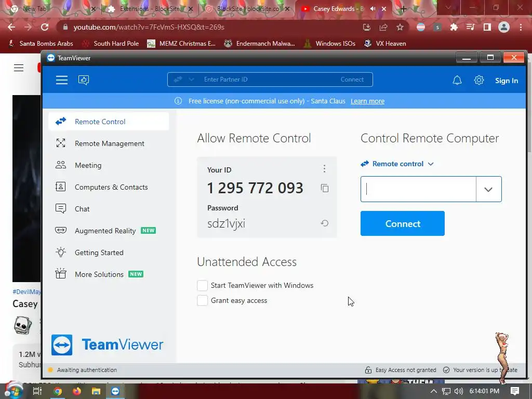Expand the connection type chevron in top bar
Screen dimensions: 532x399
point(191,79)
